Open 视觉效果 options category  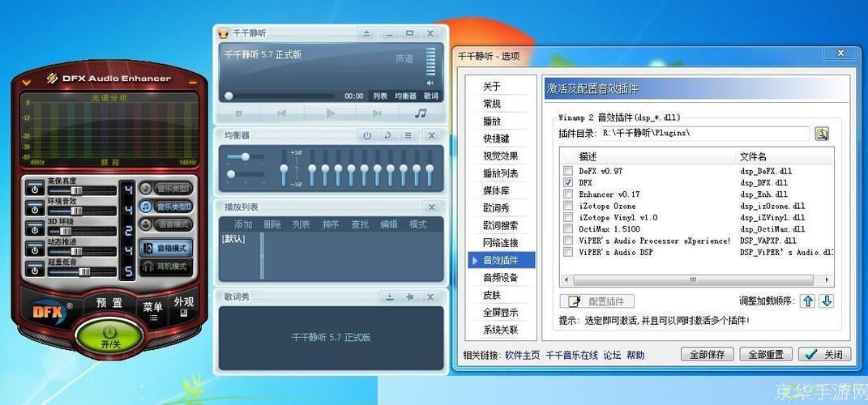click(501, 156)
